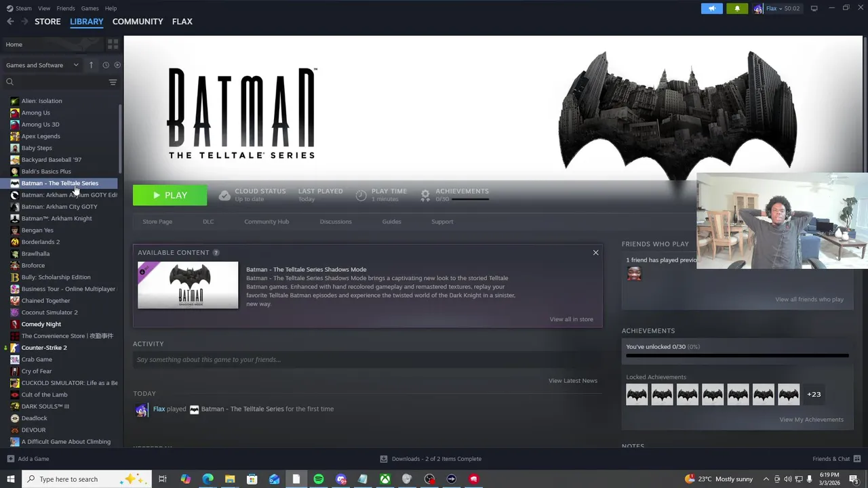Click the achievements gear icon
868x488 pixels.
(425, 195)
